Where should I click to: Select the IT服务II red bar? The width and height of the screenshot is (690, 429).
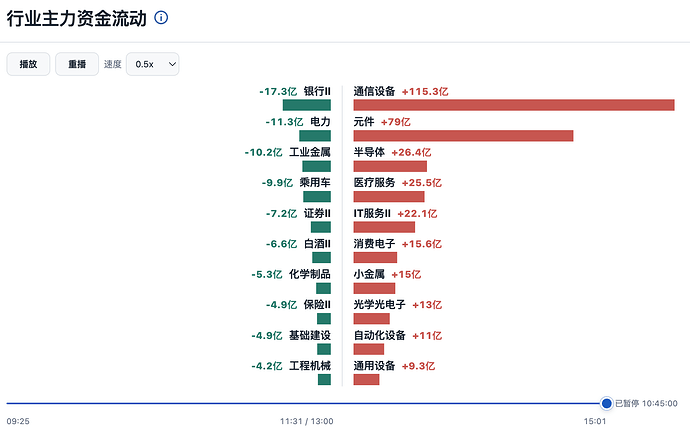384,227
